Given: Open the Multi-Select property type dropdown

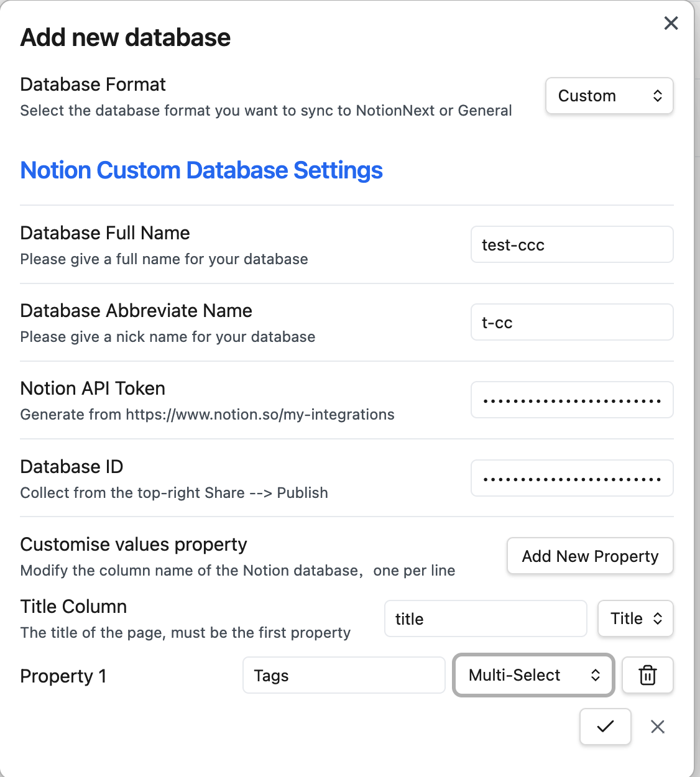Looking at the screenshot, I should click(533, 675).
